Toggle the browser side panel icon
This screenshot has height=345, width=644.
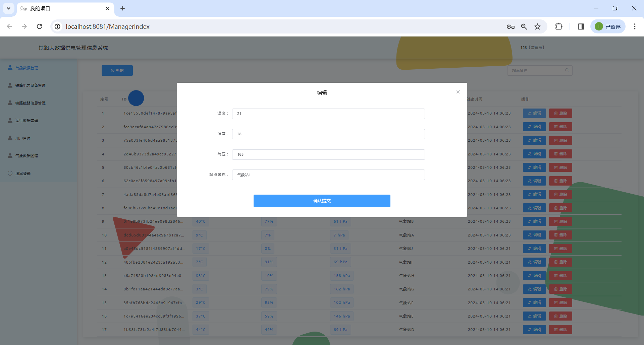581,26
